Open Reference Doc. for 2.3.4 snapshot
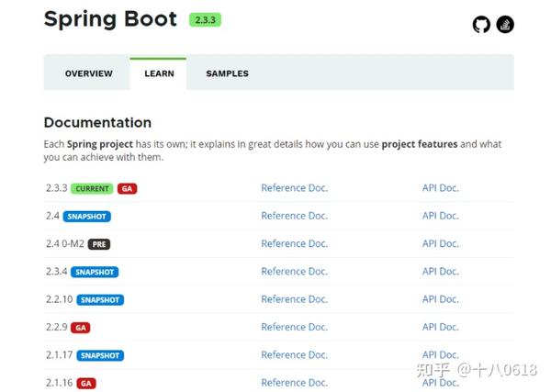551x392 pixels. (294, 271)
